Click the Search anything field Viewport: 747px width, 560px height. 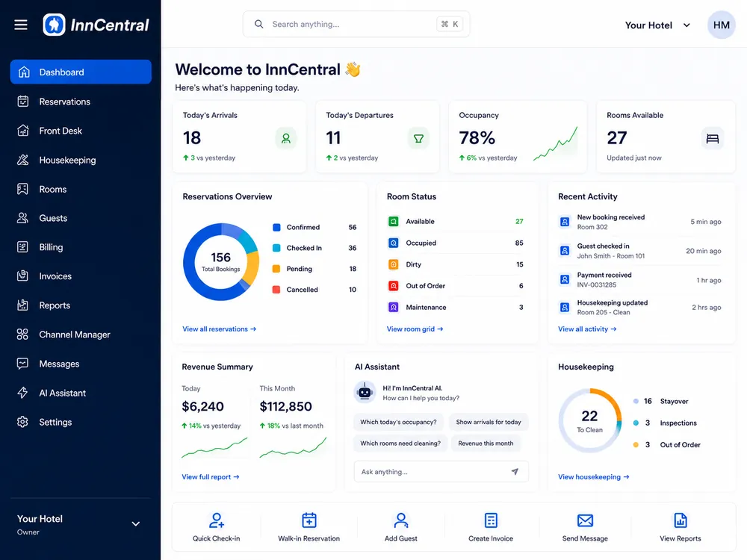pyautogui.click(x=356, y=25)
